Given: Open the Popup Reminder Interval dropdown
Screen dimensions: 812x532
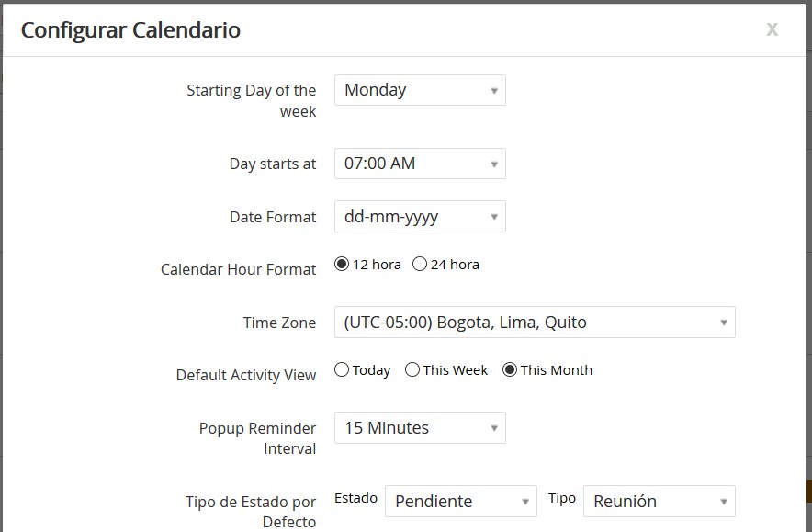Looking at the screenshot, I should (x=420, y=428).
